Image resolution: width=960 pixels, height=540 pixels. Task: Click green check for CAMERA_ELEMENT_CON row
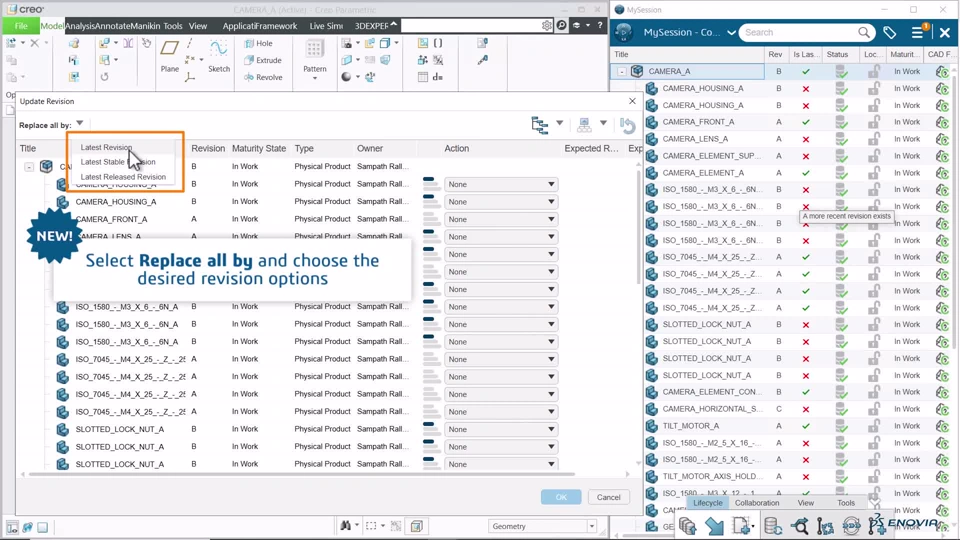tap(806, 392)
